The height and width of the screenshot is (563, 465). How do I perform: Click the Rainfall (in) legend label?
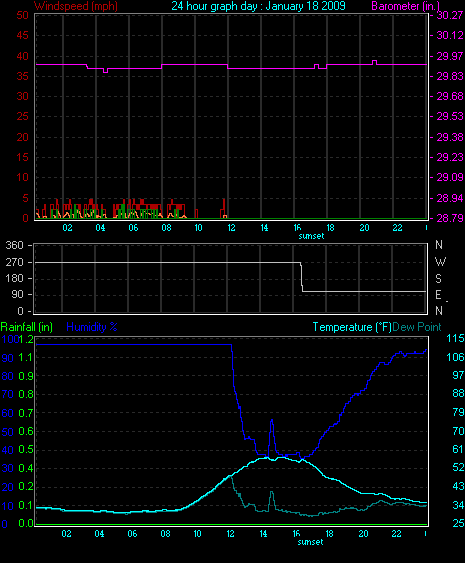(x=27, y=327)
